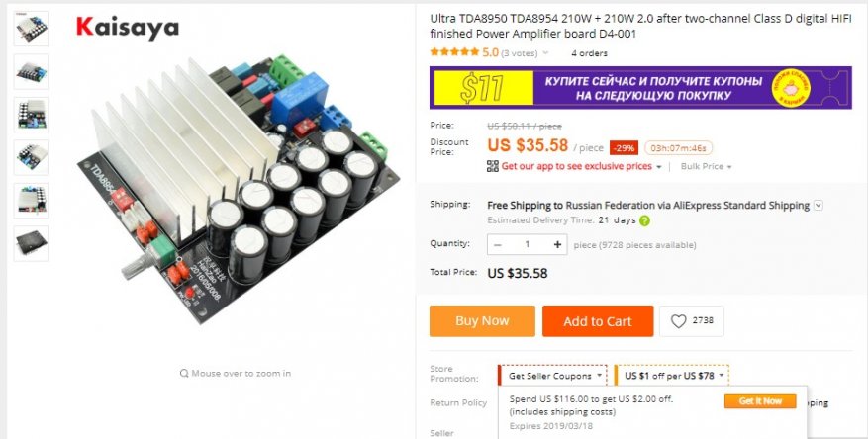
Task: Click the Add to Cart button
Action: [597, 321]
